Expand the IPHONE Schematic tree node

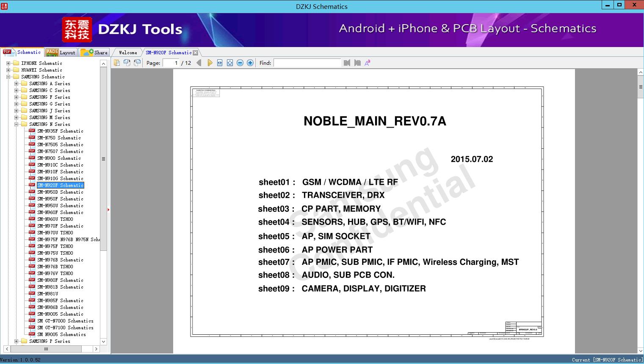point(8,63)
